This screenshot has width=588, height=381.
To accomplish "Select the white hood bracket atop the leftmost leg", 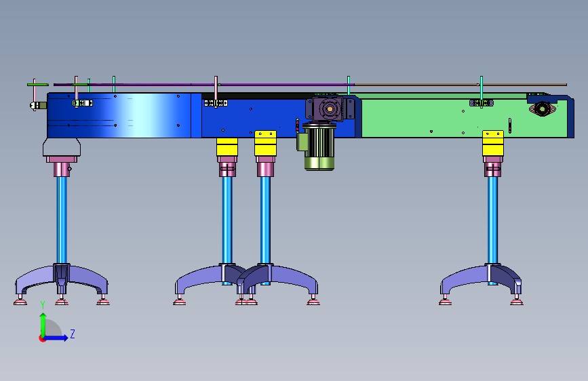I will pyautogui.click(x=62, y=147).
